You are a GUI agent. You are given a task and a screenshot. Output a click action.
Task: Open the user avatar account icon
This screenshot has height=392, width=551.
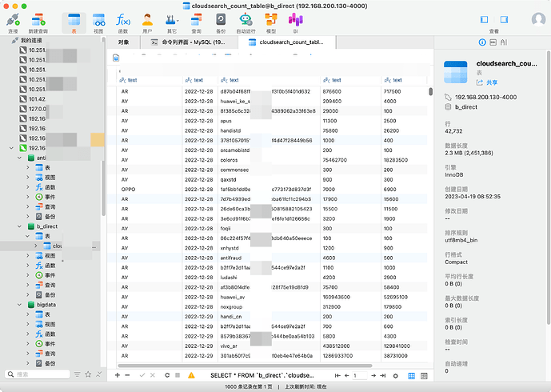click(x=538, y=20)
